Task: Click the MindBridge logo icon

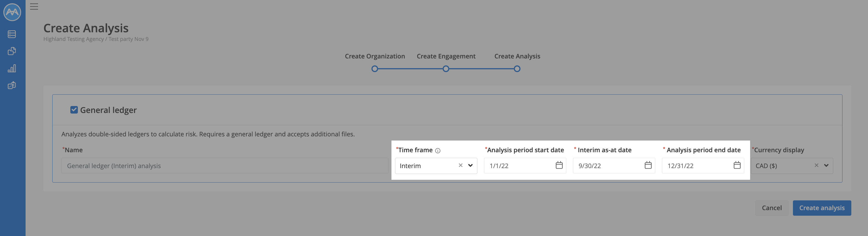Action: point(12,12)
